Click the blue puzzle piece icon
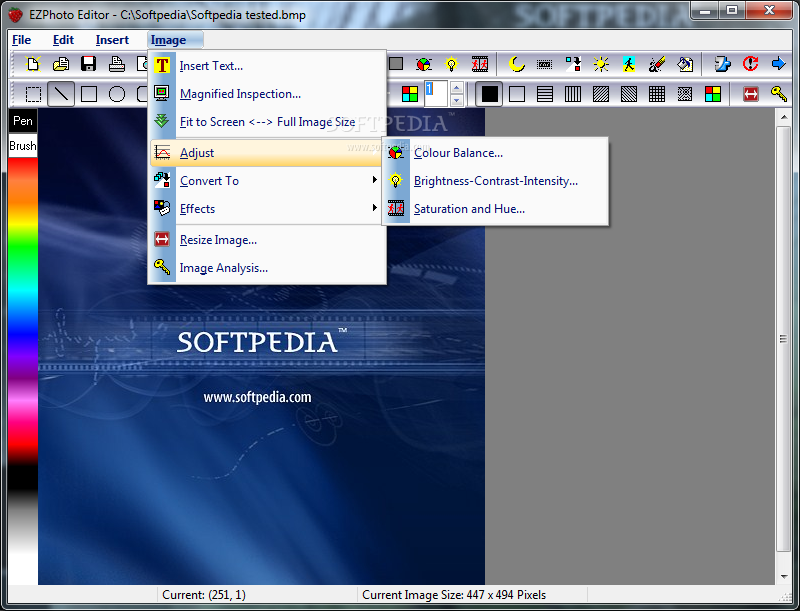The height and width of the screenshot is (611, 800). tap(722, 64)
